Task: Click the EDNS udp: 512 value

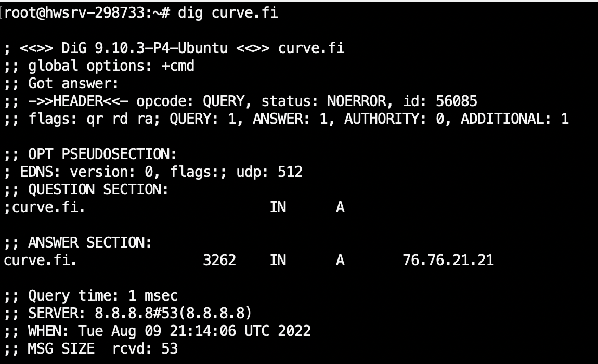Action: pos(269,172)
